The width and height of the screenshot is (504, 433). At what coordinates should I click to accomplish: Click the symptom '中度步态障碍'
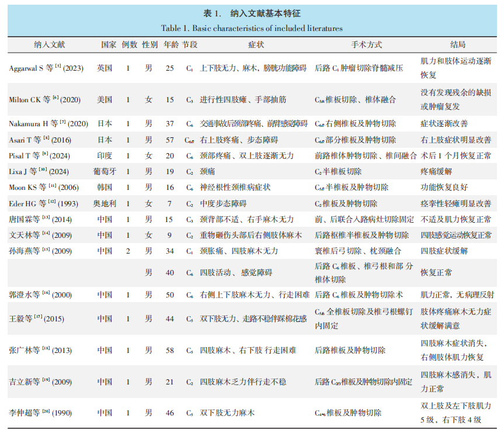(223, 203)
